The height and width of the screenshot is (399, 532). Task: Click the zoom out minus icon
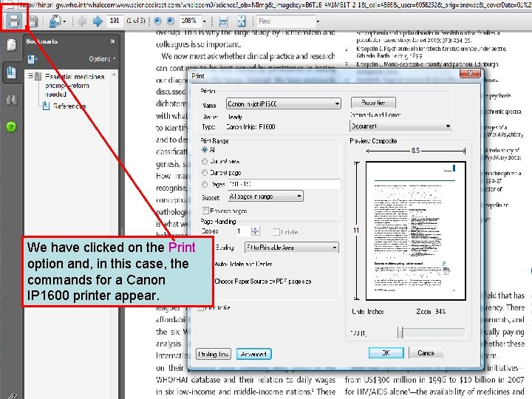[x=157, y=21]
